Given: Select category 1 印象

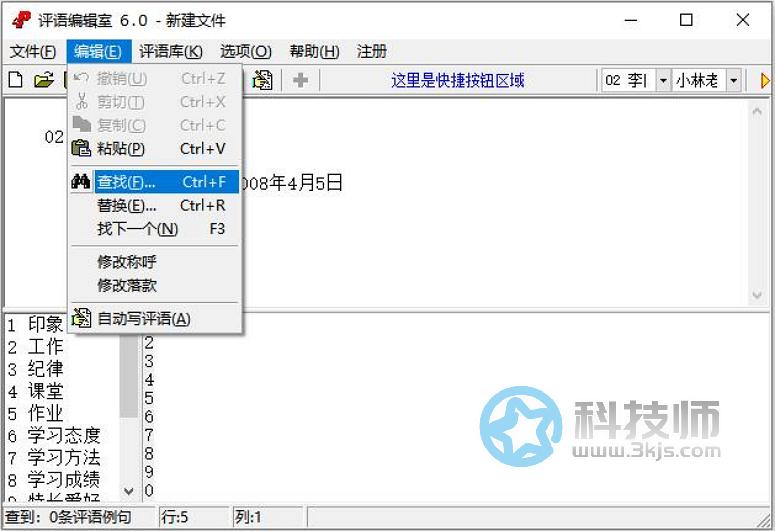Looking at the screenshot, I should [35, 325].
